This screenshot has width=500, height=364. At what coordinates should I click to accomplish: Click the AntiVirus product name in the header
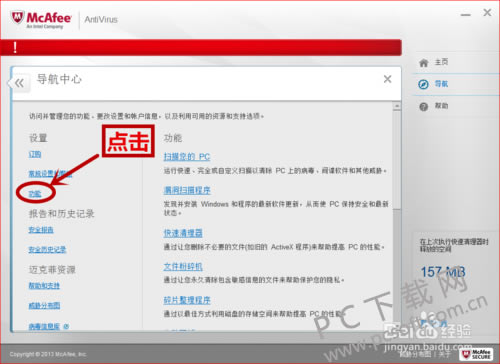101,19
